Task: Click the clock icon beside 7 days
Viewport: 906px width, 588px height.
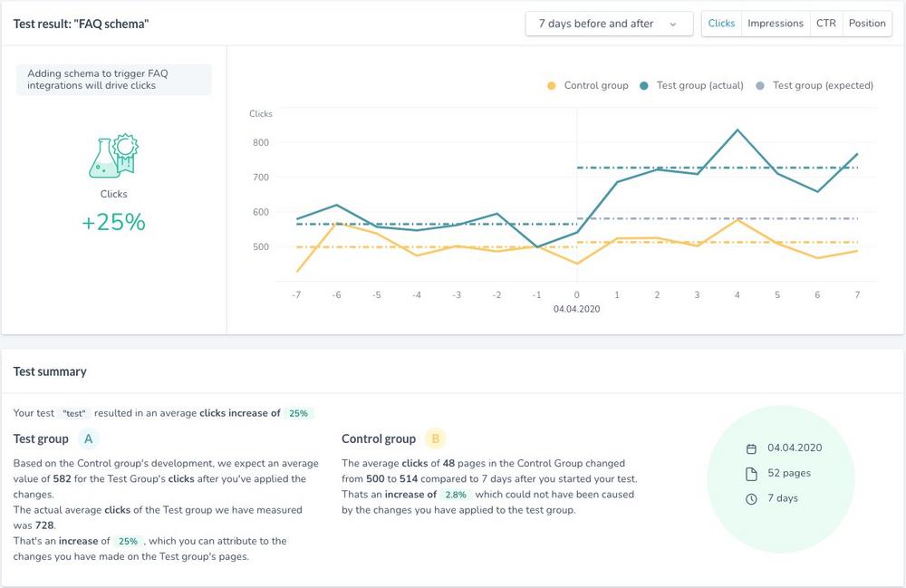Action: 750,499
